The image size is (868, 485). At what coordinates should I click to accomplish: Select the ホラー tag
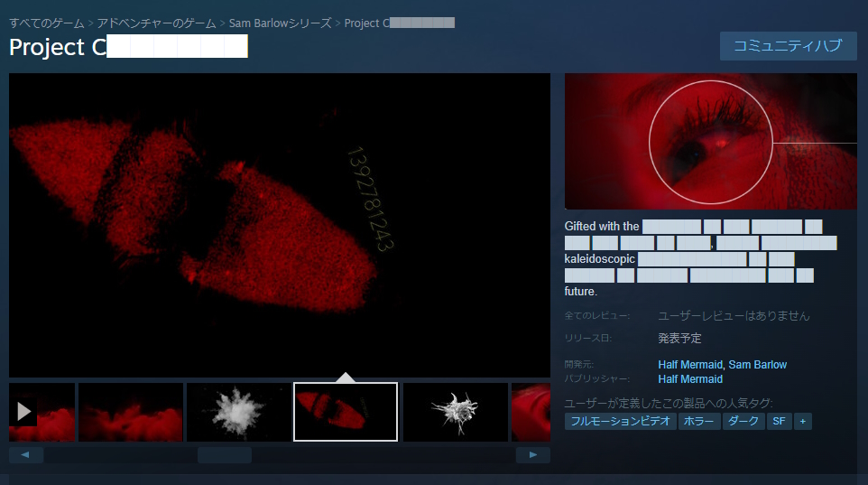coord(699,422)
